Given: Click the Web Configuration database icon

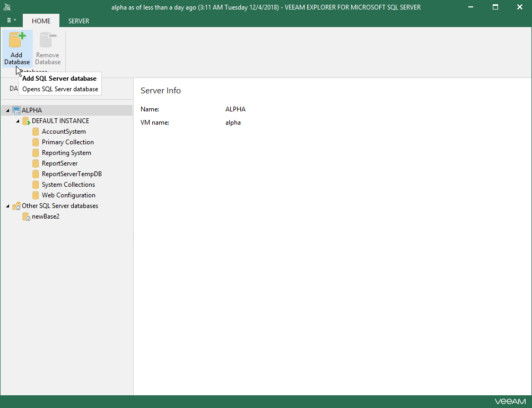Looking at the screenshot, I should pos(36,195).
